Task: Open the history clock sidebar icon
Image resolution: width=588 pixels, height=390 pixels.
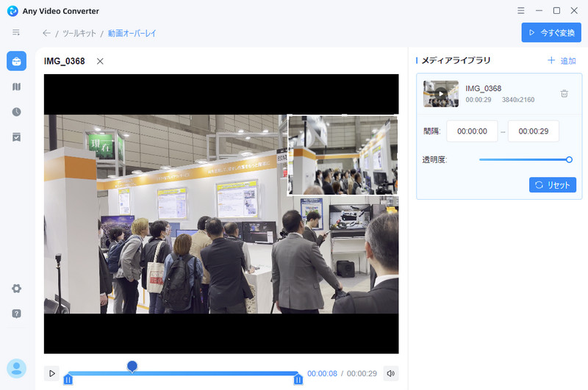Action: 16,112
